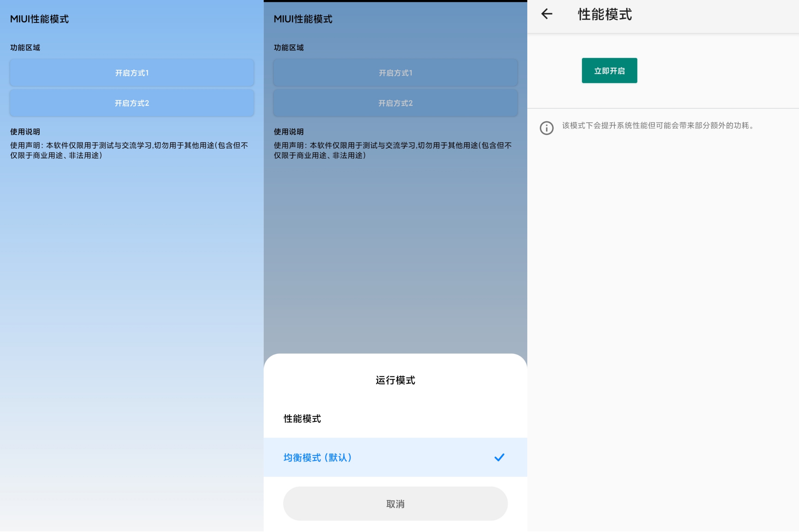799x532 pixels.
Task: Click 使用说明 heading on bright left screen
Action: (x=25, y=132)
